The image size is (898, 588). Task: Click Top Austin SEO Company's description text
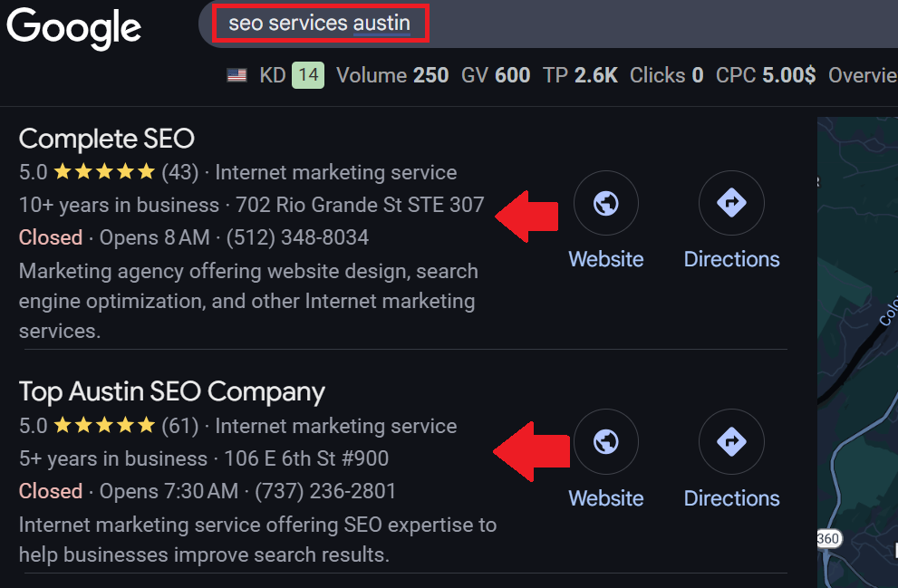click(257, 540)
